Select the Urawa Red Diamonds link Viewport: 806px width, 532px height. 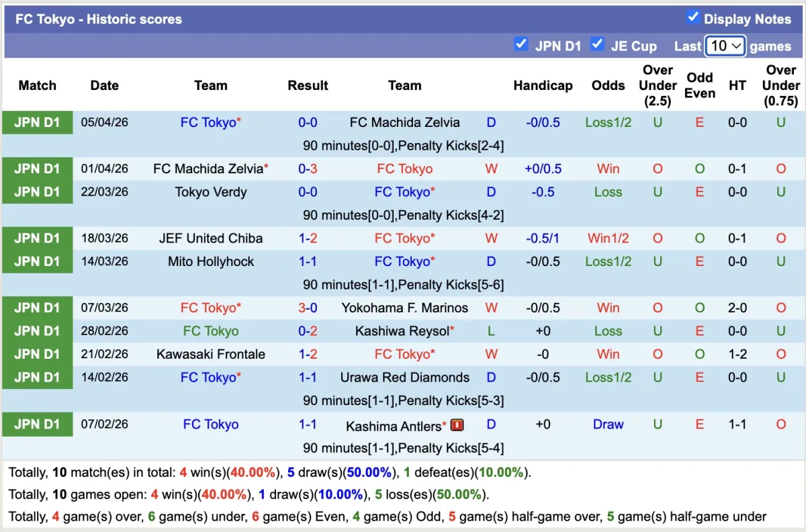coord(404,378)
